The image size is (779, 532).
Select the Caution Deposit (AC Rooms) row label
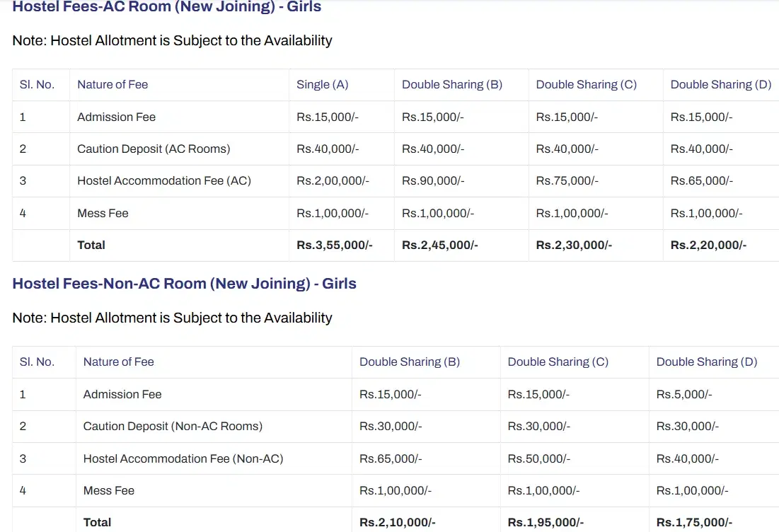pyautogui.click(x=153, y=149)
